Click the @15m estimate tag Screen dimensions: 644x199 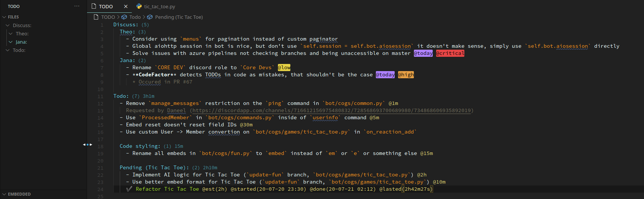(x=427, y=153)
